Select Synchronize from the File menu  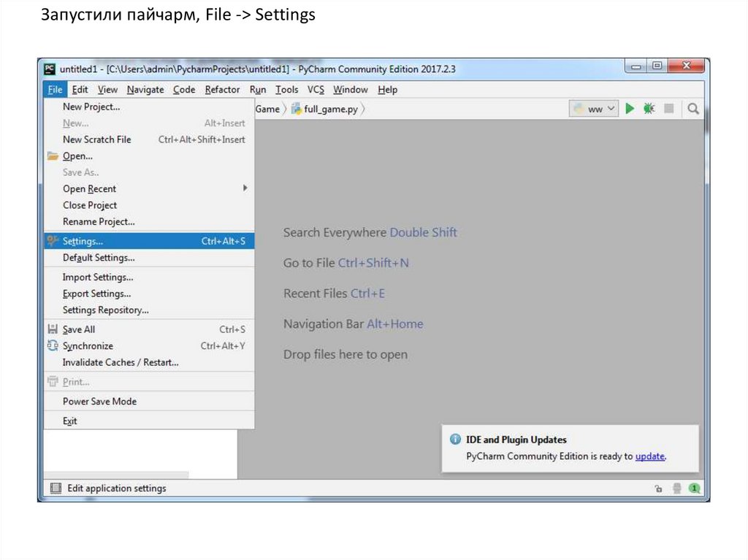pyautogui.click(x=88, y=346)
